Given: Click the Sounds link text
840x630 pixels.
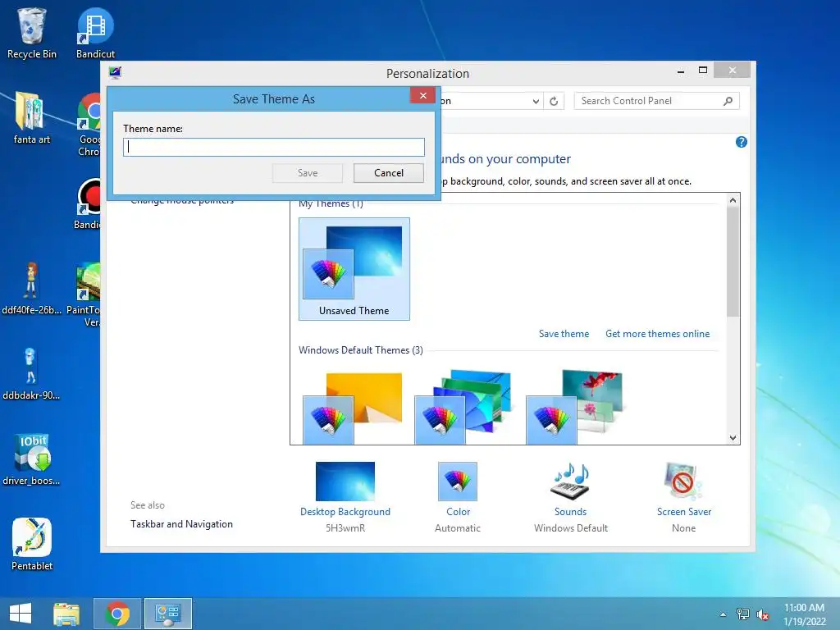Looking at the screenshot, I should pyautogui.click(x=571, y=512).
